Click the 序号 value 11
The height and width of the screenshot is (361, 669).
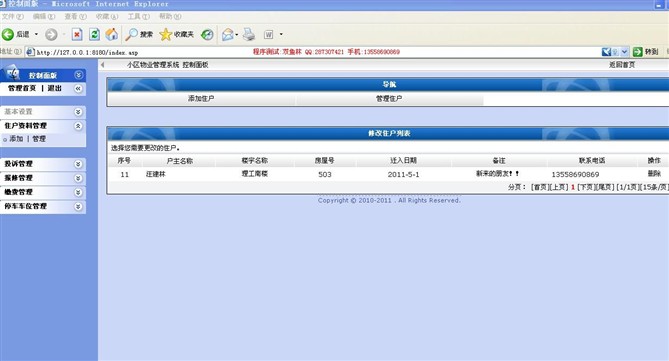click(x=125, y=175)
